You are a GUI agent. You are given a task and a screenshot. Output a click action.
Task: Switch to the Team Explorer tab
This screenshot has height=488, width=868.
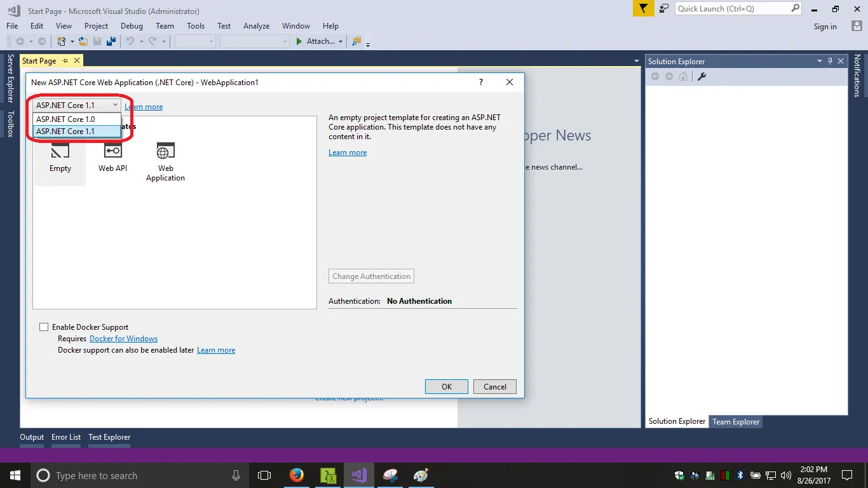[736, 421]
